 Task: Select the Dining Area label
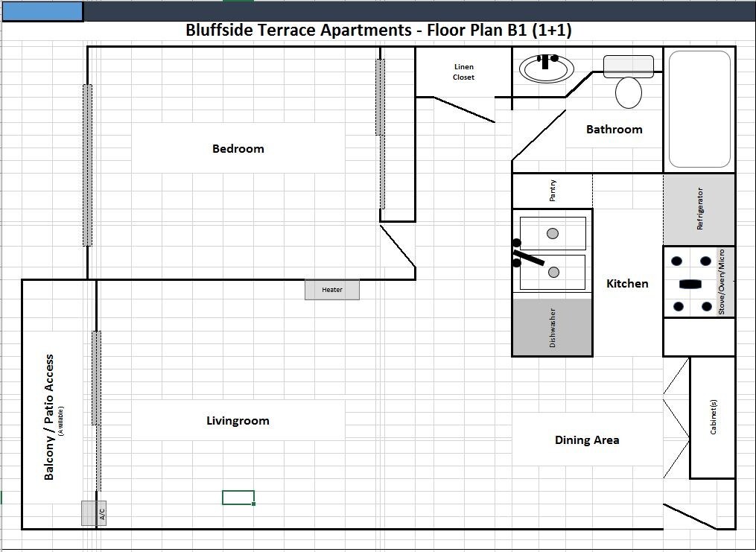pyautogui.click(x=587, y=440)
